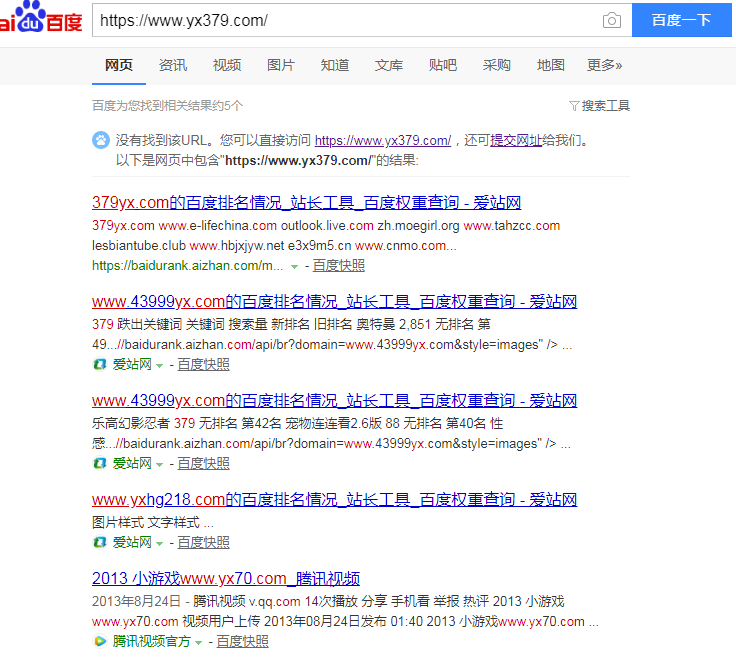
Task: Visit https://www.yx379.com/ direct link
Action: (383, 140)
